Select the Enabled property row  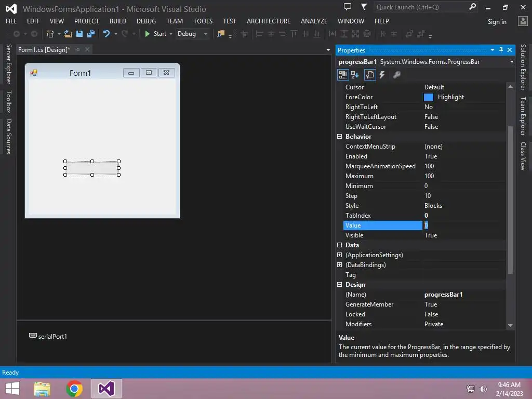coord(424,156)
